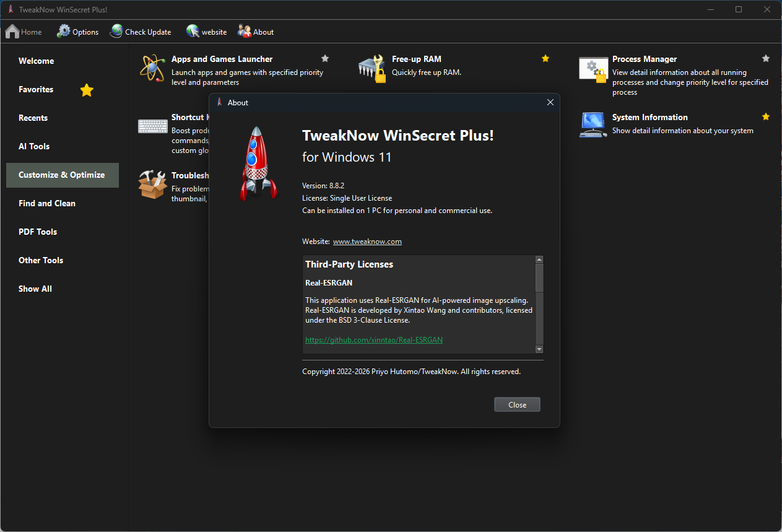782x532 pixels.
Task: Click the System Information computer icon
Action: tap(593, 124)
